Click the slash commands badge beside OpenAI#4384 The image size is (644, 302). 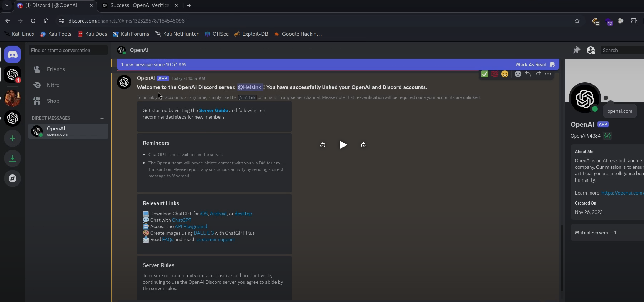[608, 136]
